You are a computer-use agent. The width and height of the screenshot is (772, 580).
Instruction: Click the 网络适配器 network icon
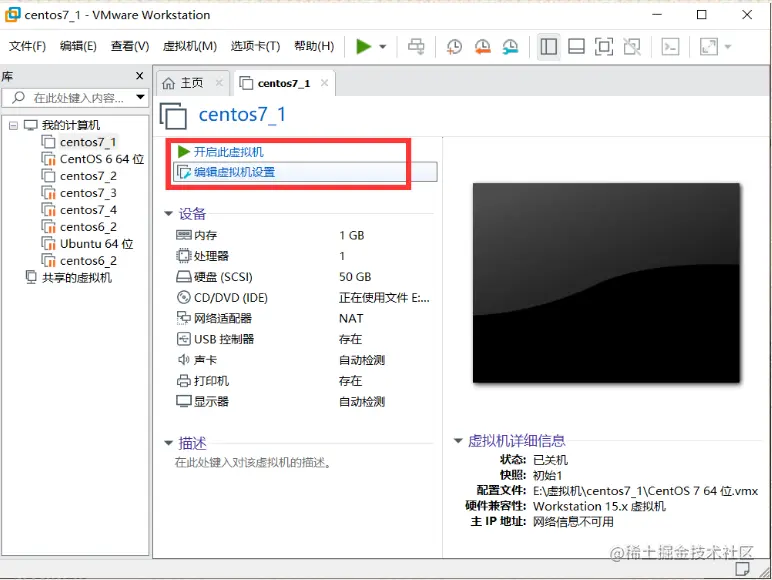(x=183, y=318)
